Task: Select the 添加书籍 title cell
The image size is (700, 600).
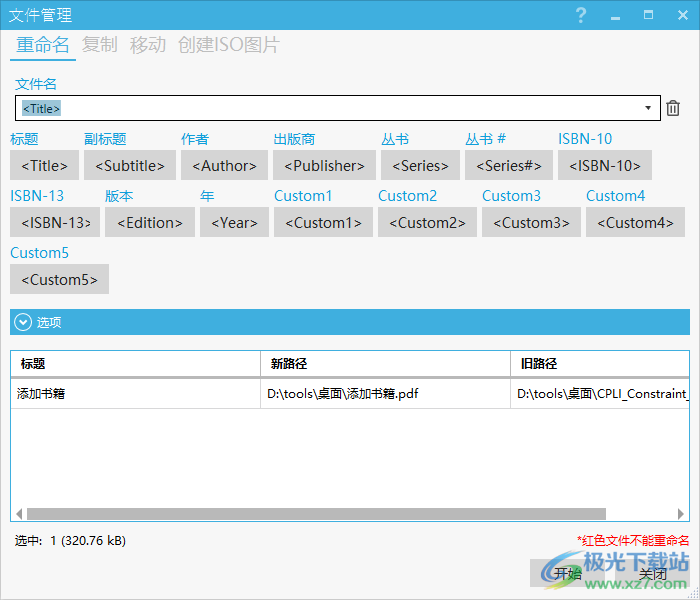Action: (x=135, y=394)
